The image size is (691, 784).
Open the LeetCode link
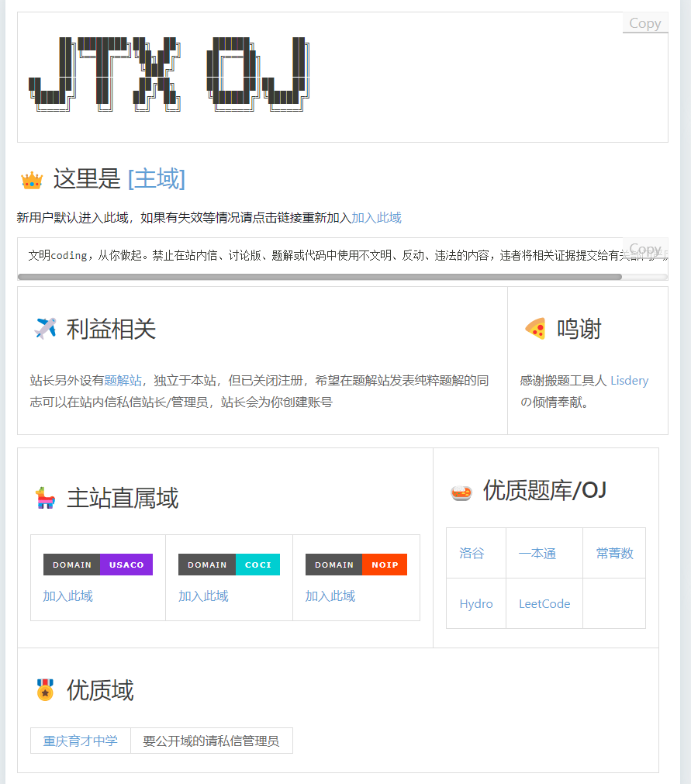click(544, 603)
